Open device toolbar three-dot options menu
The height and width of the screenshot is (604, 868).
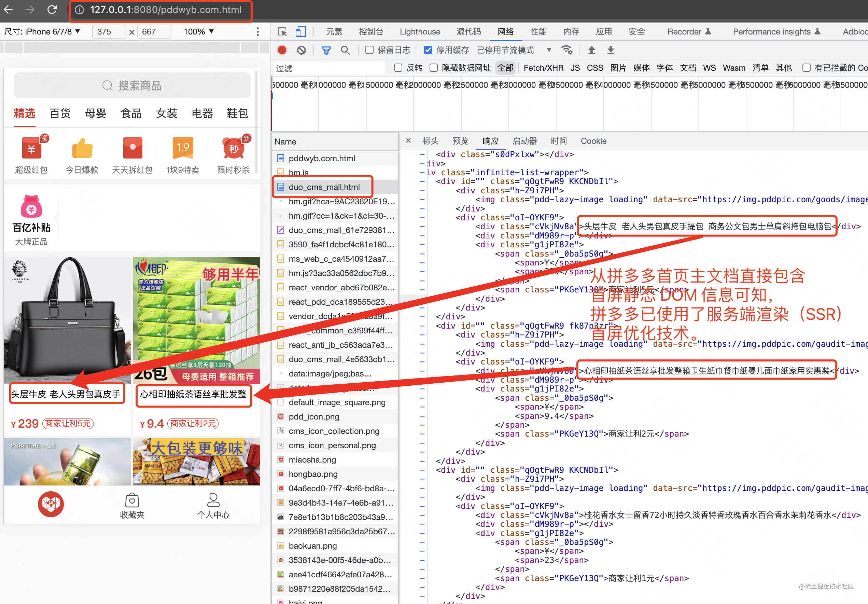[258, 32]
